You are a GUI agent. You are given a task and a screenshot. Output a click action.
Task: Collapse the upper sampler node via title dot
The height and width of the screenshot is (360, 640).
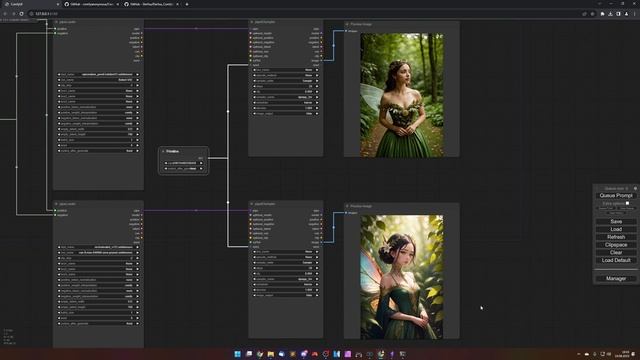(252, 22)
